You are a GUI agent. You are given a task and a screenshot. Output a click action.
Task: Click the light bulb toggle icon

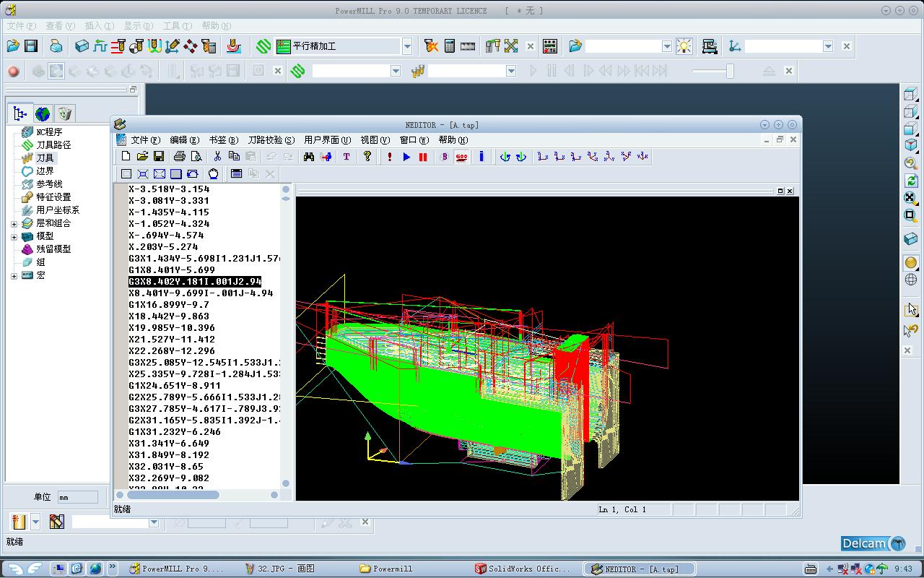click(x=684, y=46)
